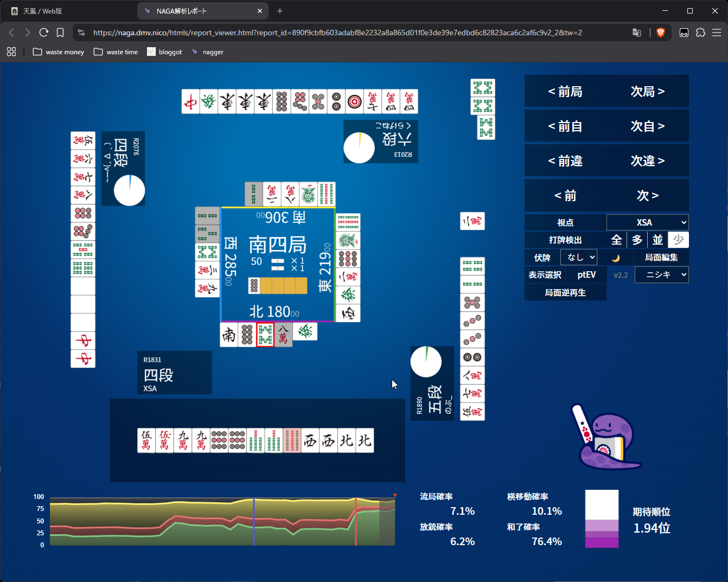Click the pie chart of the R2076 四段 player
This screenshot has height=582, width=728.
[x=130, y=190]
